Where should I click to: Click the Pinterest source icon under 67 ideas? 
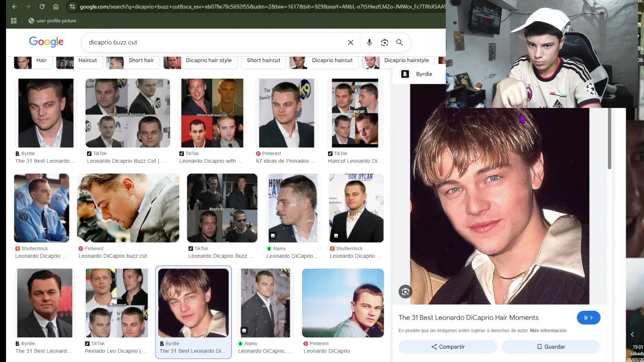[x=258, y=153]
